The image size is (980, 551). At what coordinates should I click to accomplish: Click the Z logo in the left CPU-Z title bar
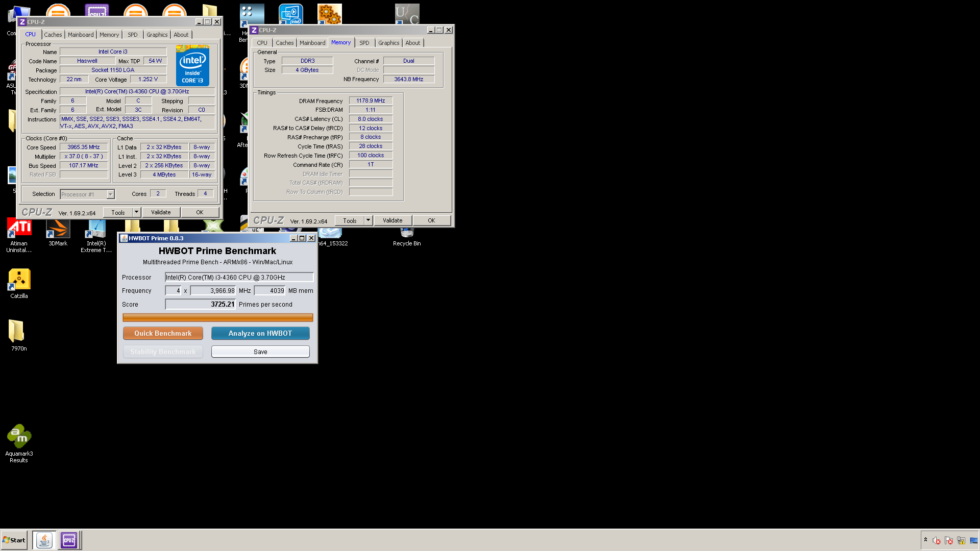22,22
